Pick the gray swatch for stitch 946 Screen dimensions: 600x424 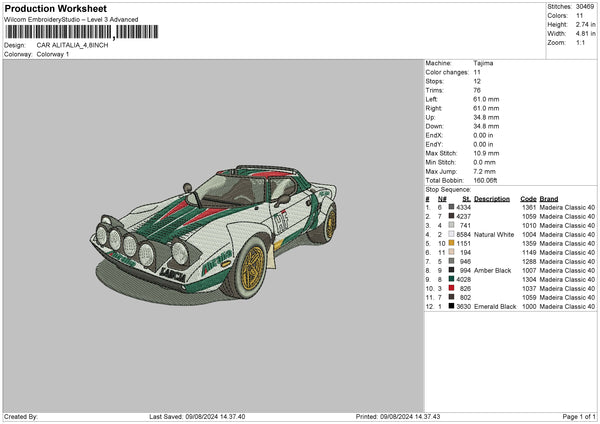coord(452,261)
